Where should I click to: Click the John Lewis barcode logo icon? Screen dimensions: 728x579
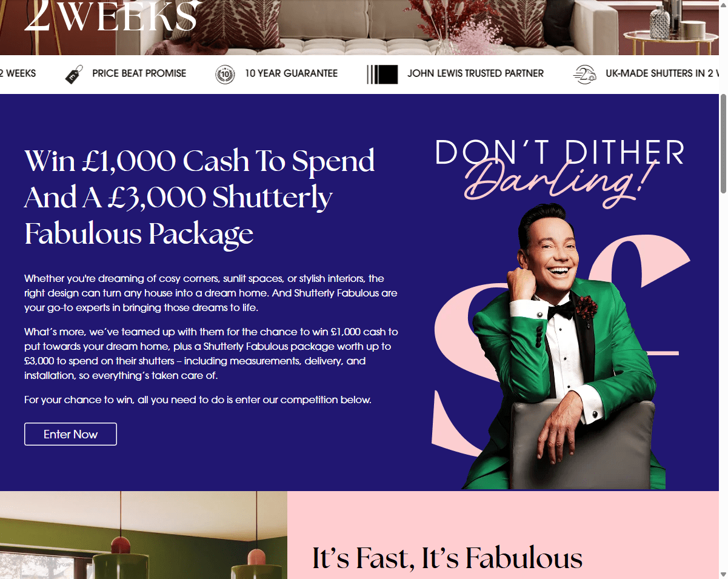[x=382, y=75]
